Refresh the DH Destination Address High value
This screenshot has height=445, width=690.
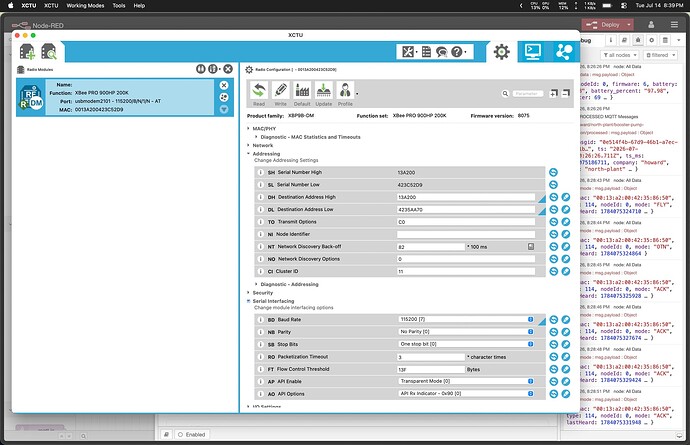pos(553,197)
